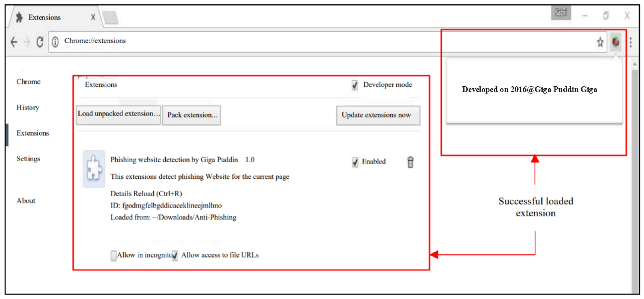Select About in the sidebar

pyautogui.click(x=26, y=200)
